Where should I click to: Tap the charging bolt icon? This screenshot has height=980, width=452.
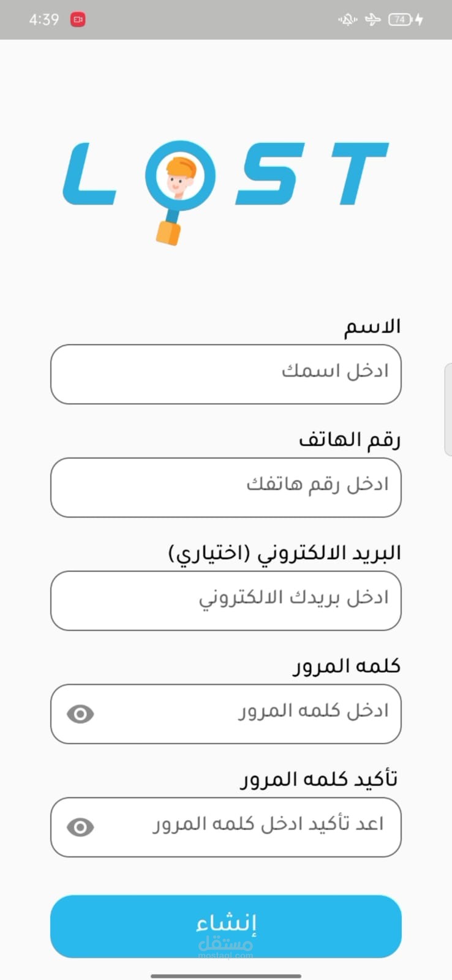pyautogui.click(x=420, y=20)
